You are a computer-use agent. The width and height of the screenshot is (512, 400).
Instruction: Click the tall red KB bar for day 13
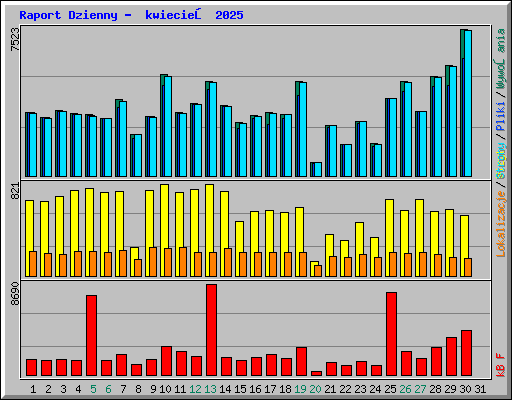[211, 330]
